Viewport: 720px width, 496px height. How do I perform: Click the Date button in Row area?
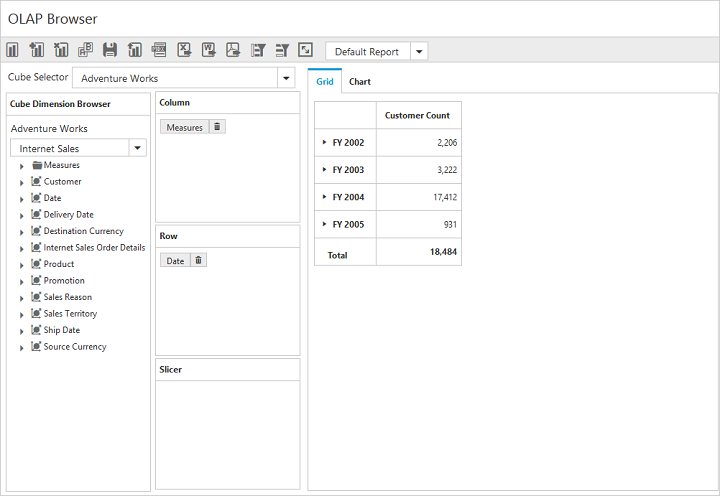click(x=175, y=260)
